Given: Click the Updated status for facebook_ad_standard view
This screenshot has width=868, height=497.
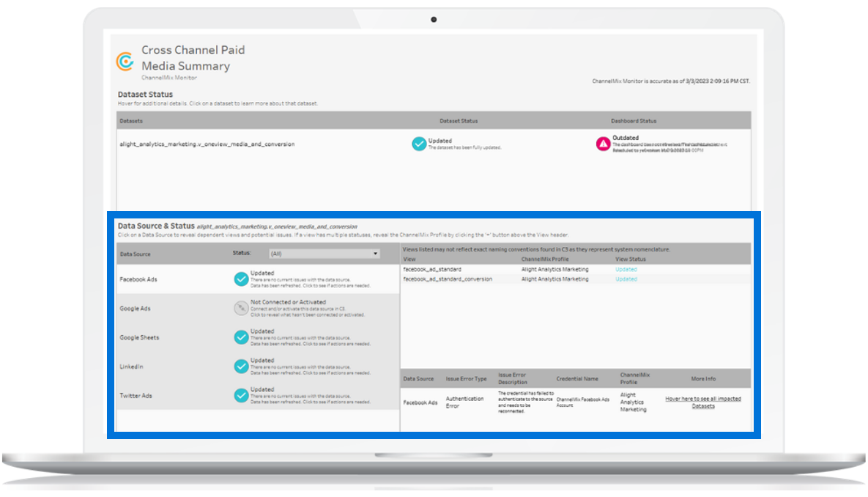Looking at the screenshot, I should (x=626, y=269).
